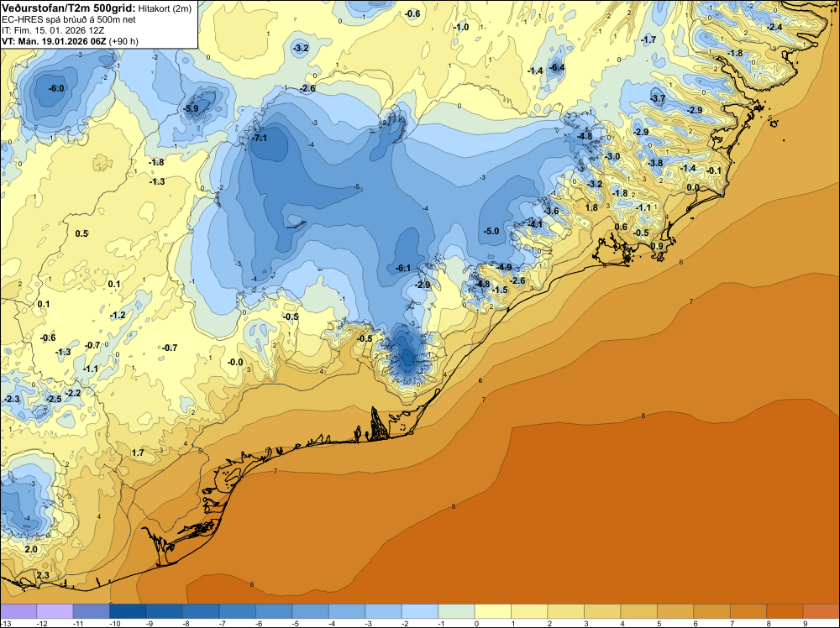Click the -3.8 temperature value

(655, 163)
